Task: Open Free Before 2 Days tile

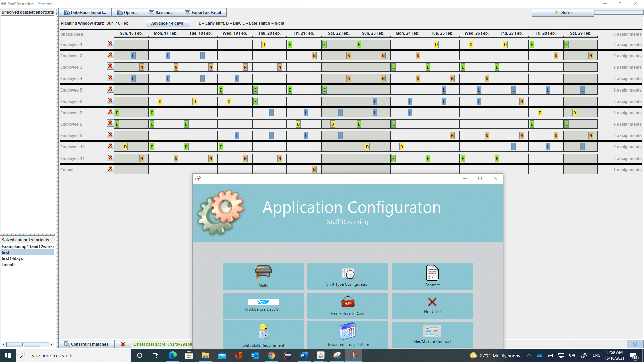Action: [x=347, y=305]
